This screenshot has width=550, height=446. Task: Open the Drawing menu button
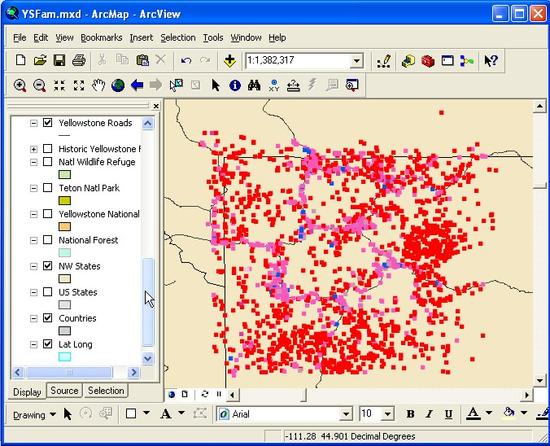click(34, 415)
